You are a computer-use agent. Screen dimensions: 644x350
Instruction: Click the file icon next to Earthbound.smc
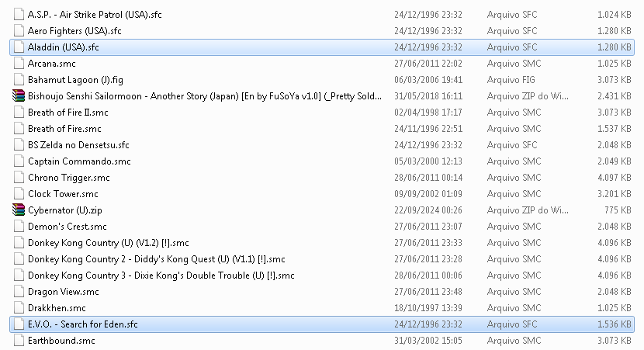(x=19, y=341)
